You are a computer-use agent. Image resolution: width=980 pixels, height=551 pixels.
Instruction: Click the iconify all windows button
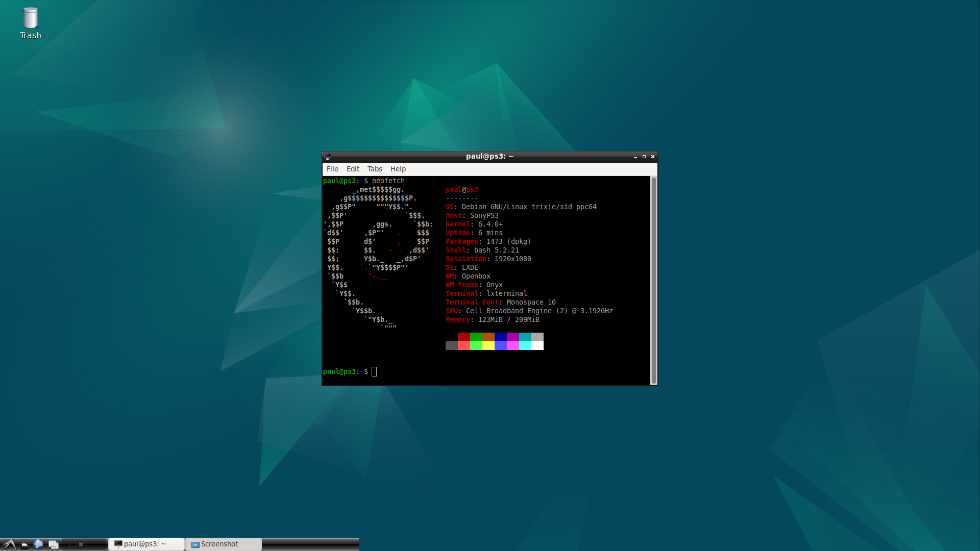pos(54,544)
